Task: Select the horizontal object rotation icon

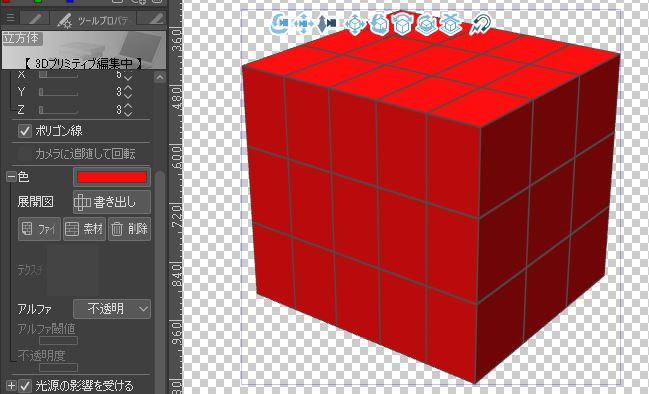Action: [x=402, y=23]
